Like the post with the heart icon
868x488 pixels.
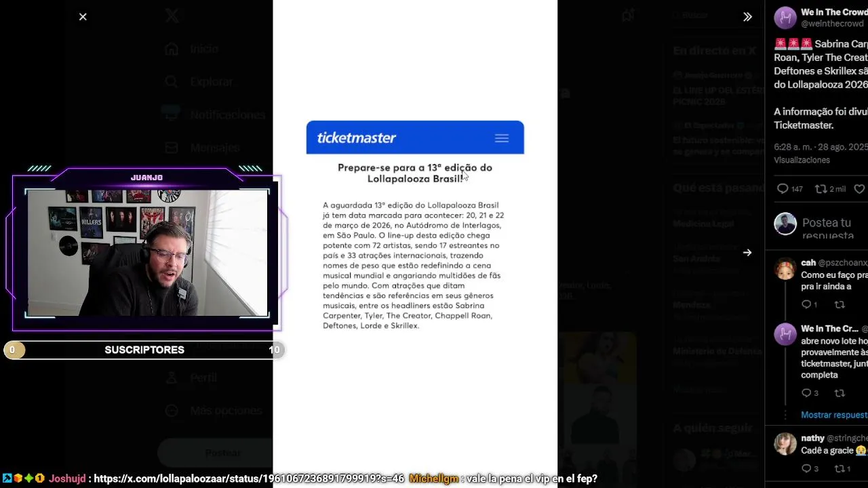coord(859,189)
